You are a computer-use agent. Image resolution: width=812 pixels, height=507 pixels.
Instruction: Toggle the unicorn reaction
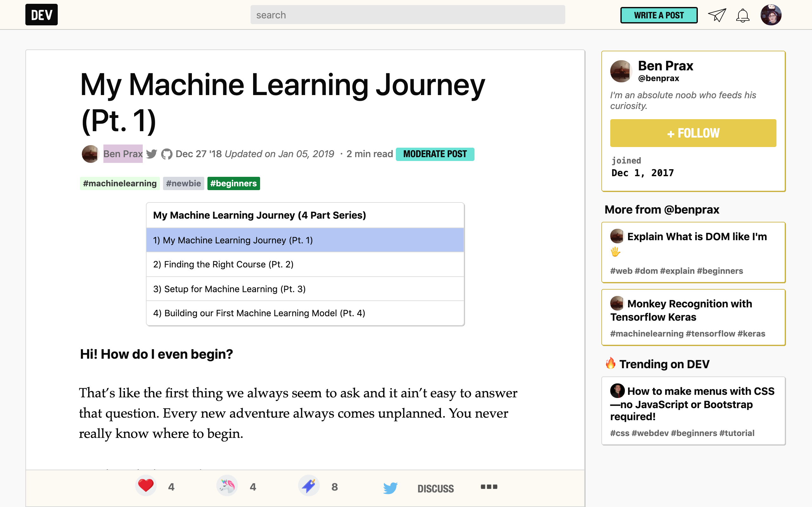pos(227,486)
